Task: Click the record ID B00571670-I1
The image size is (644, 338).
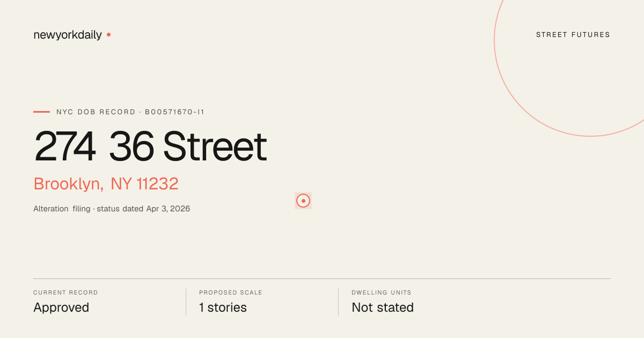Action: (x=175, y=112)
